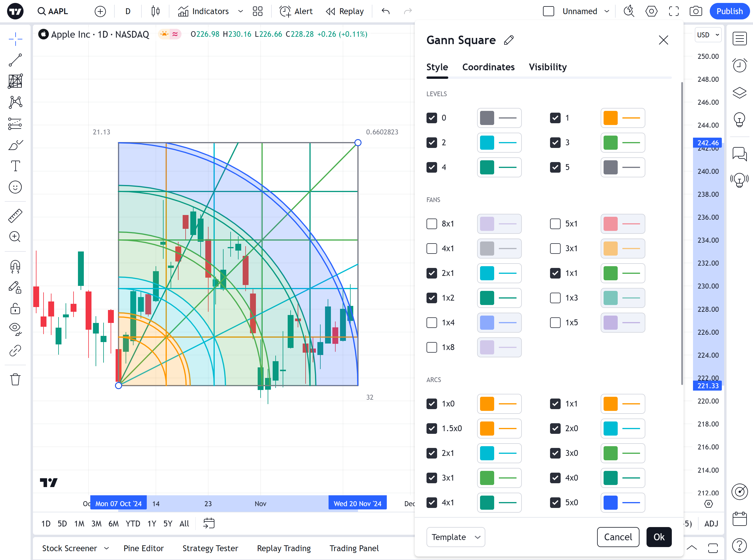Toggle the magnet mode icon
Viewport: 753px width, 560px height.
tap(15, 266)
